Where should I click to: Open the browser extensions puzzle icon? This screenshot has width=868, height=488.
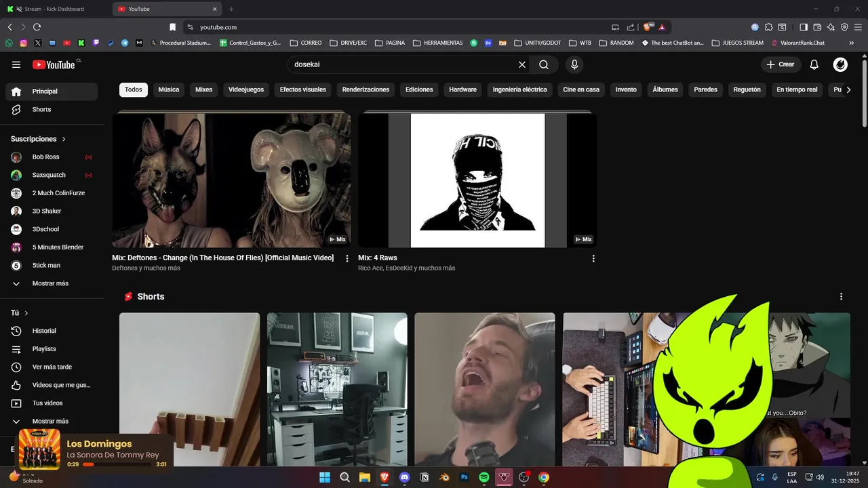click(768, 27)
